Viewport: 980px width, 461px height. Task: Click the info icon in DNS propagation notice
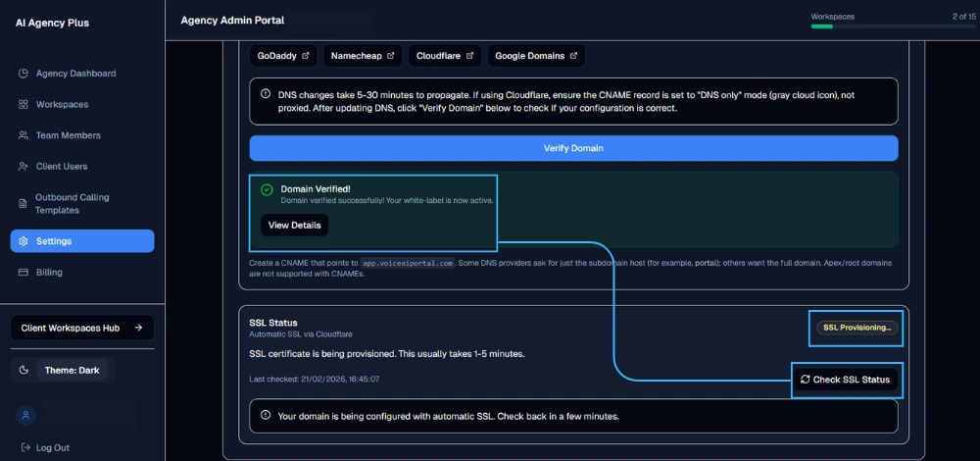pyautogui.click(x=266, y=94)
